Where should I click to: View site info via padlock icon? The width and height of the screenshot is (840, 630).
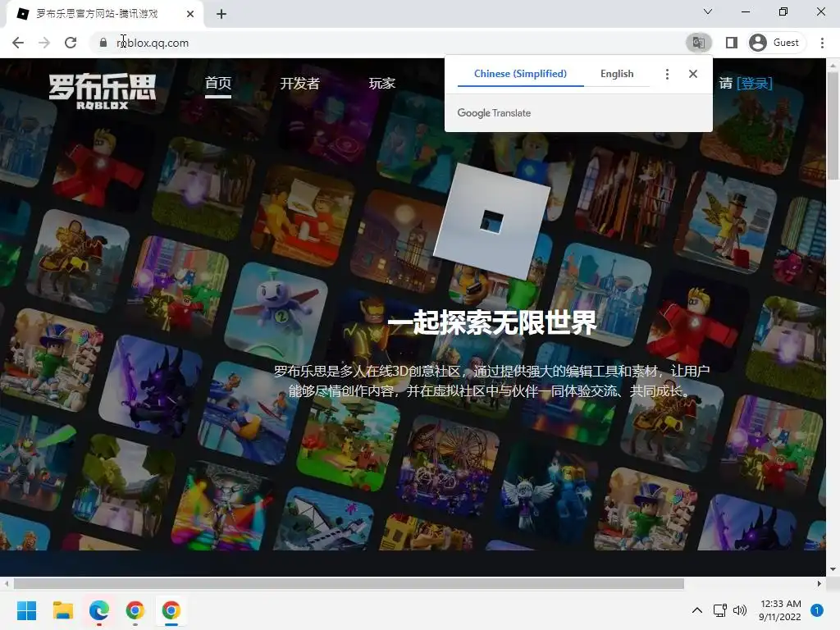coord(103,43)
